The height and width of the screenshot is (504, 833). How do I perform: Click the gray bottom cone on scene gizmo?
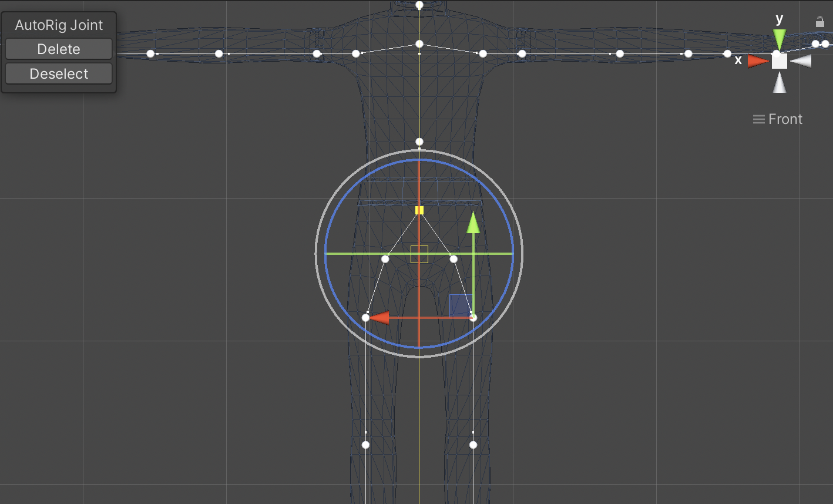point(779,83)
